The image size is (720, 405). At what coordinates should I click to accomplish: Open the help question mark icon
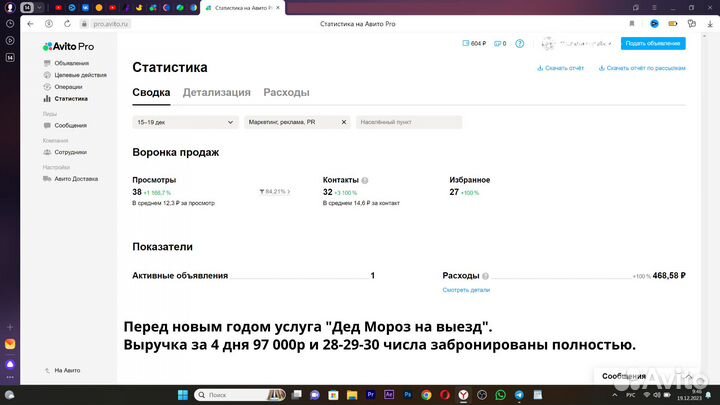(519, 44)
